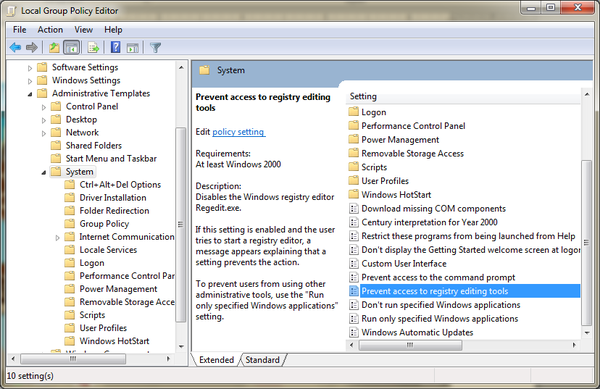Click settings list scroll right arrow
This screenshot has width=600, height=389.
point(574,345)
